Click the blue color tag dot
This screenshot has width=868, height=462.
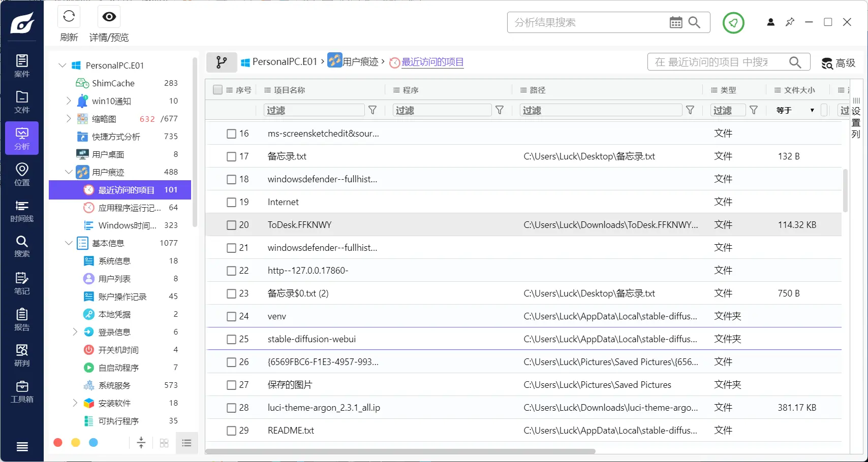click(x=94, y=443)
